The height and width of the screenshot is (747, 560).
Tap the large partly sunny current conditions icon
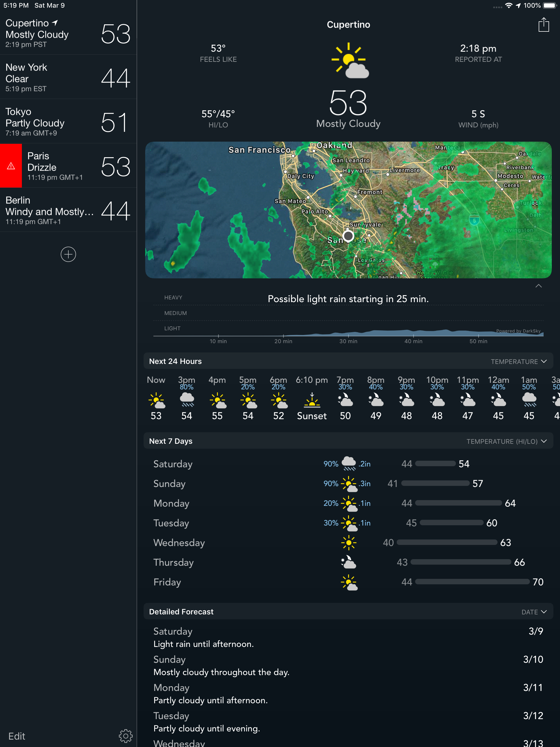coord(349,61)
